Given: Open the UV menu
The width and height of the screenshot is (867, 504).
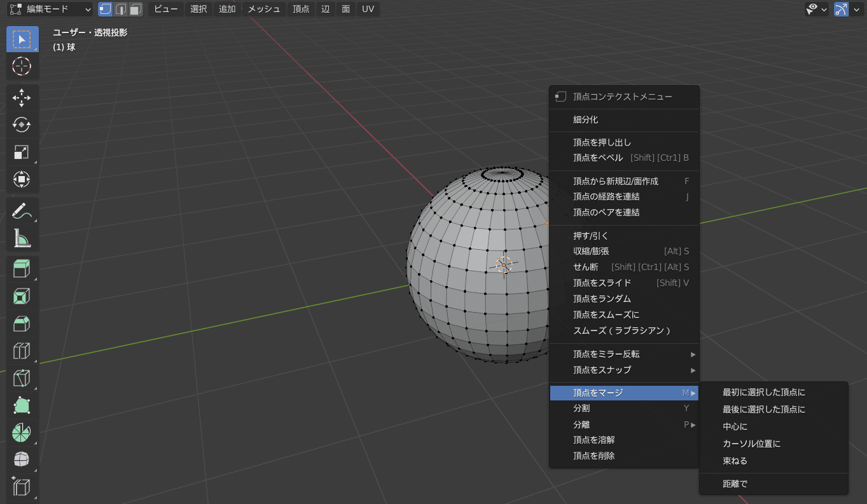Looking at the screenshot, I should pos(368,9).
